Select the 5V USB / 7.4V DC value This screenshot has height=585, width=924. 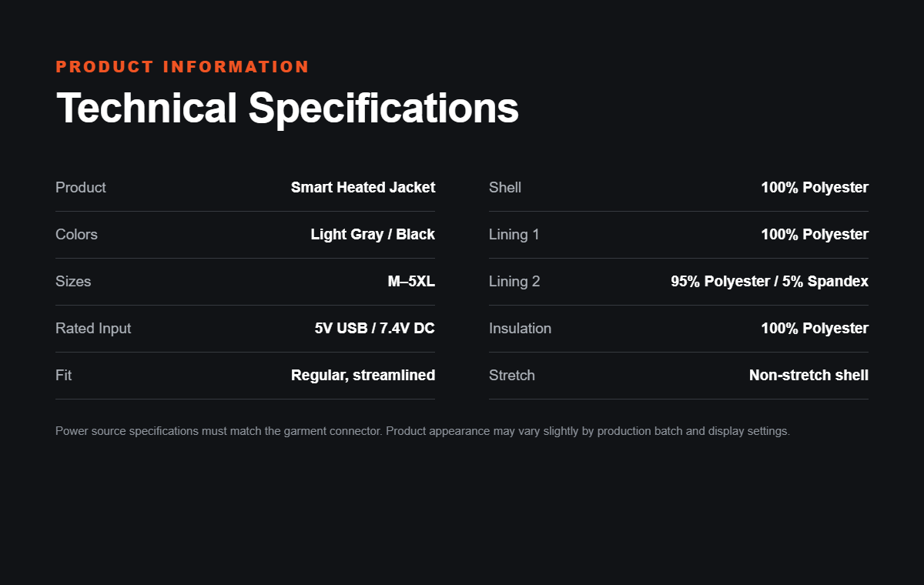(374, 328)
